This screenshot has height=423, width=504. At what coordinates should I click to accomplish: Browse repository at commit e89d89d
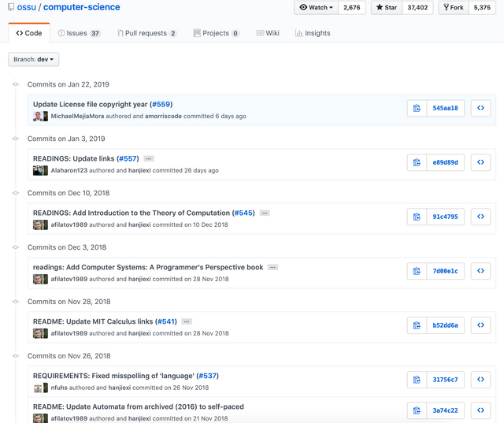[480, 162]
